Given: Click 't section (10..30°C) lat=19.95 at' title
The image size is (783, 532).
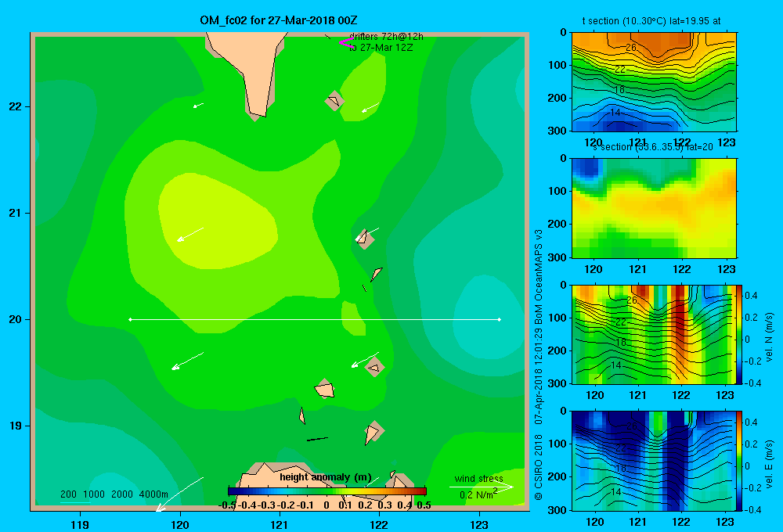Looking at the screenshot, I should click(x=651, y=21).
